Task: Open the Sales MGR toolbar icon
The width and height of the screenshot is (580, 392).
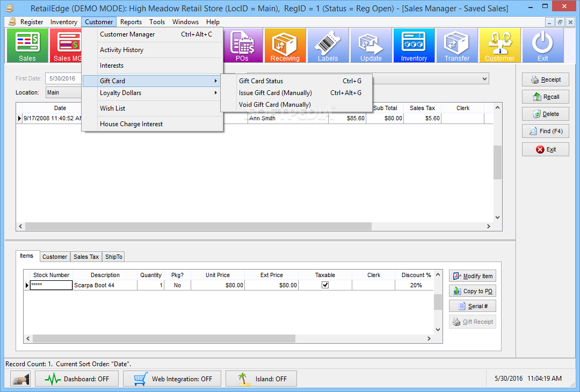Action: coord(66,46)
